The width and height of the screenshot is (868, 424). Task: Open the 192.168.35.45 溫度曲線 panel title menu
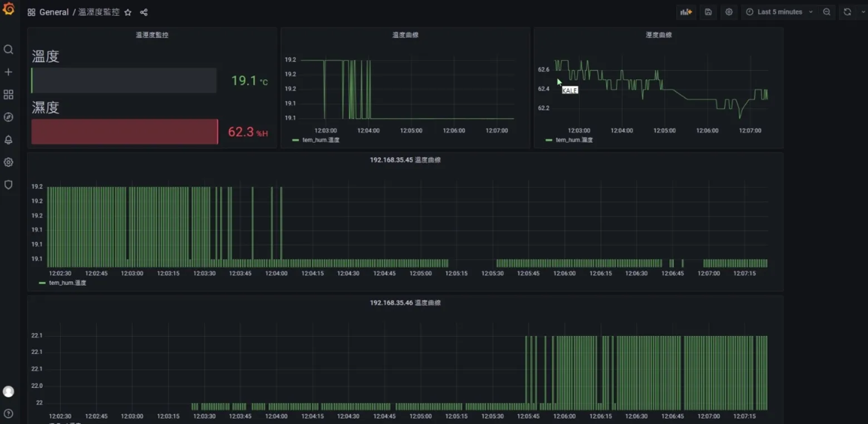coord(405,160)
